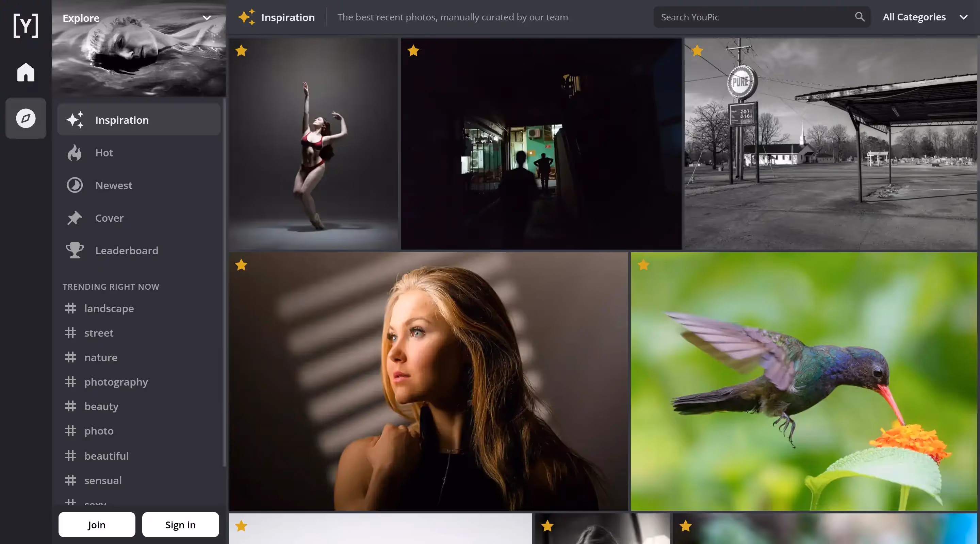Click the header Inspiration title text
The image size is (980, 544).
(x=288, y=17)
